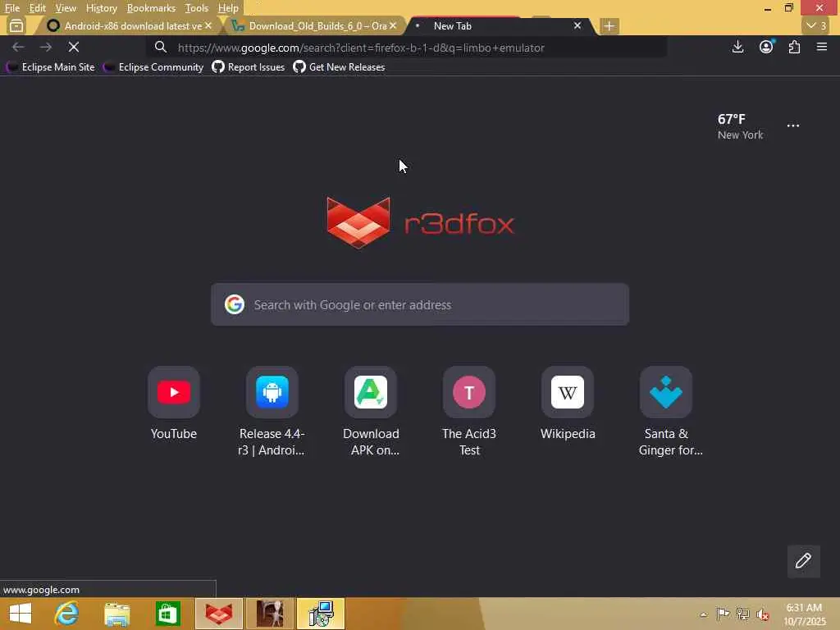This screenshot has width=840, height=630.
Task: Open the Windows Start button
Action: 21,614
